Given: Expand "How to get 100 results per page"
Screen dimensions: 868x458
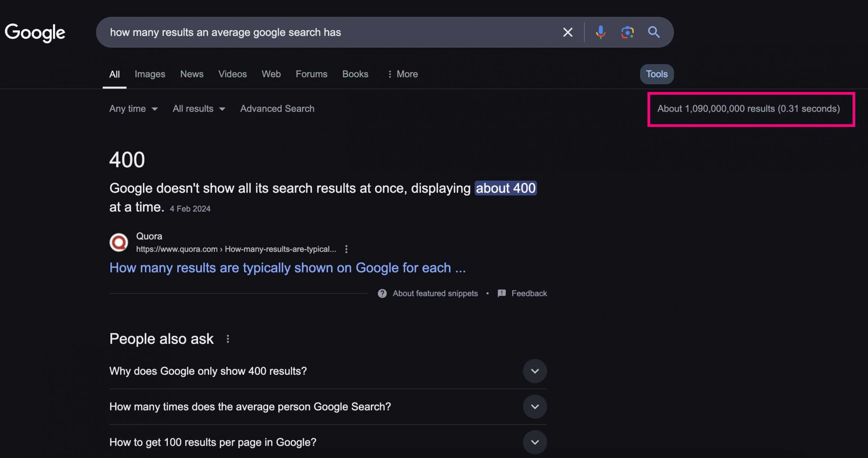Looking at the screenshot, I should click(535, 442).
